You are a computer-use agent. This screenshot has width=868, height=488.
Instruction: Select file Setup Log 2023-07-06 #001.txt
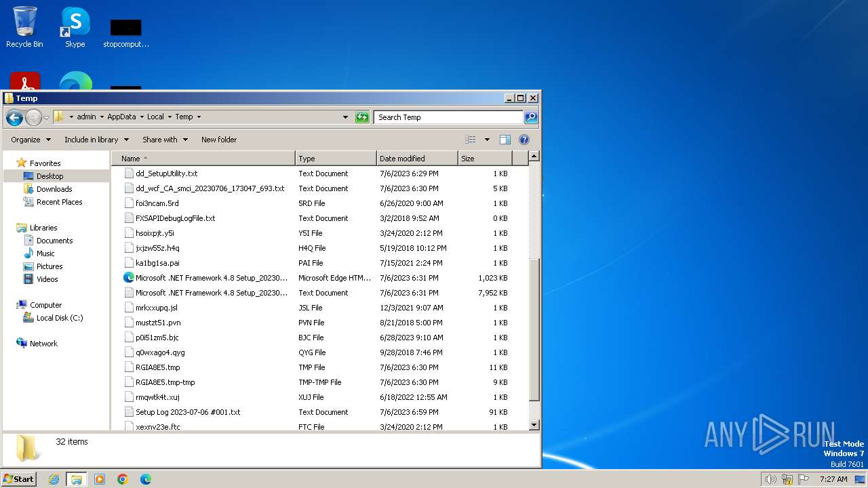tap(188, 412)
